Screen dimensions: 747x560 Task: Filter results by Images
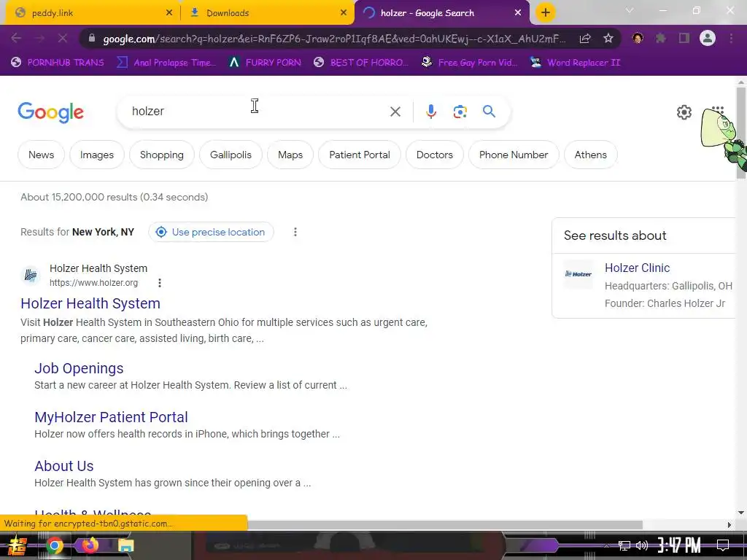(97, 155)
